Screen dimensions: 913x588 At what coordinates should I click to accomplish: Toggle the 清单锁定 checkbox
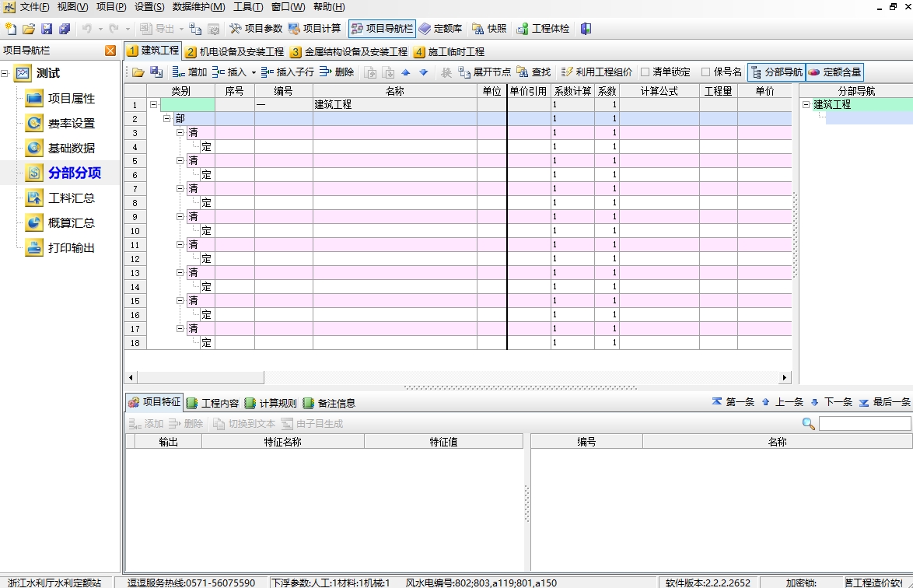point(645,72)
